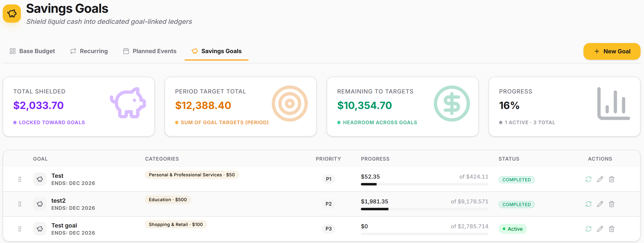Click the 'of $9,178.571' target amount
Image resolution: width=644 pixels, height=243 pixels.
point(470,201)
